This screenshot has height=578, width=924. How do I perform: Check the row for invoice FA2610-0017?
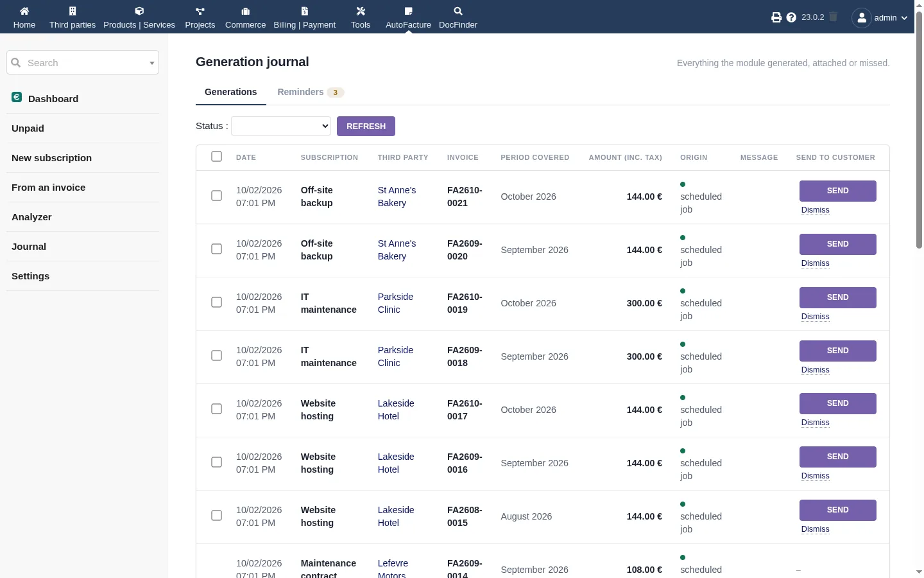pos(217,409)
